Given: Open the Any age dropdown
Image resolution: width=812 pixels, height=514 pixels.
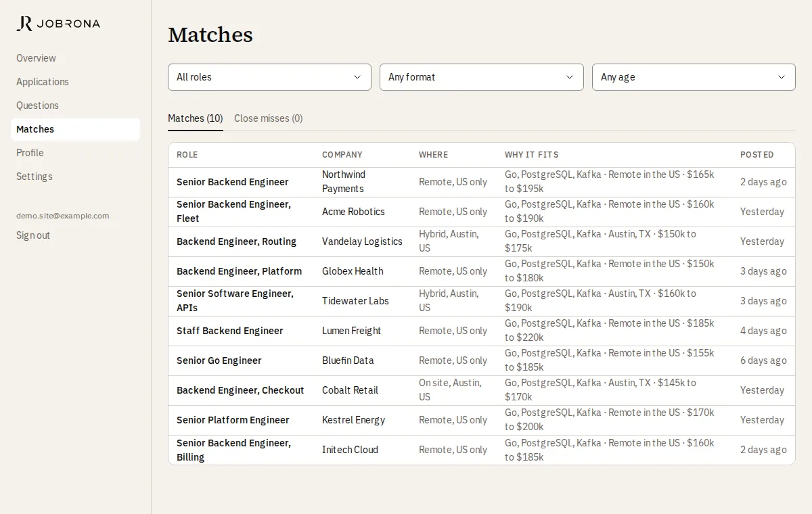Looking at the screenshot, I should (x=694, y=77).
